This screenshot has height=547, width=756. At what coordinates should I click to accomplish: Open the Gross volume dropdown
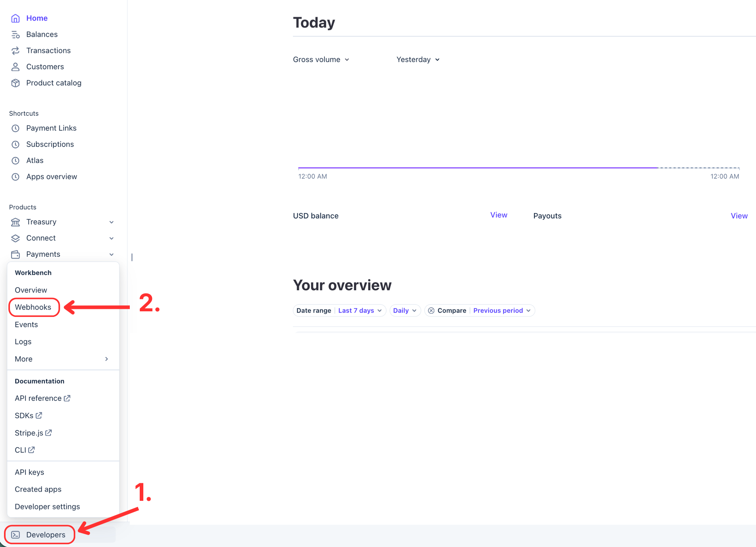(321, 59)
